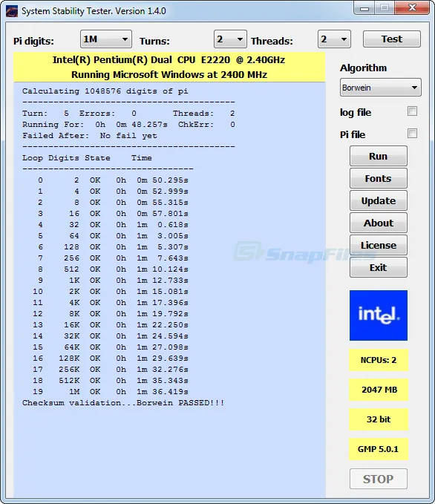Select loop 9 row with 1K digits

[113, 281]
